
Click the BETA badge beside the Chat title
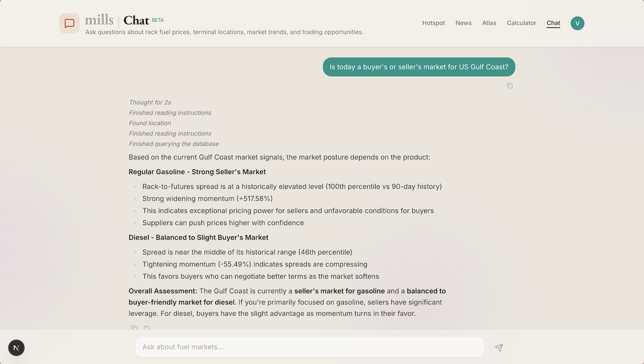[157, 20]
